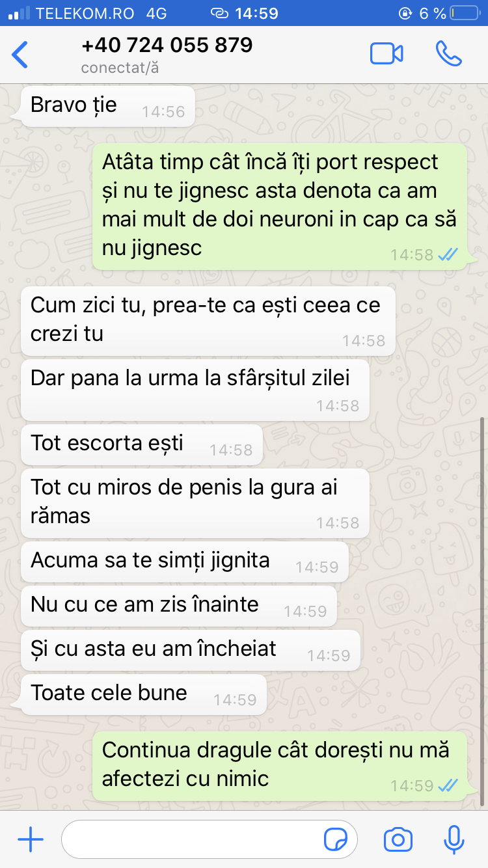Tap the 'conectat/ă' status text
This screenshot has width=488, height=868.
tap(120, 68)
